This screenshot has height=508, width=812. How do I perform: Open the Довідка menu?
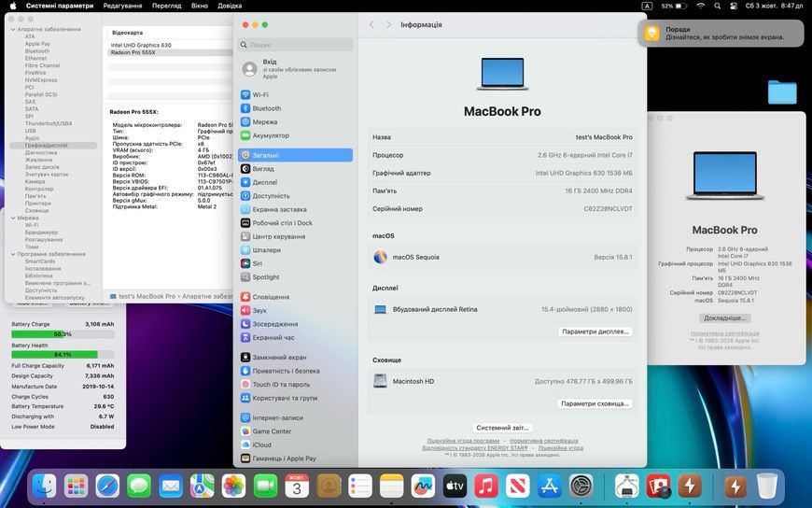pyautogui.click(x=230, y=6)
